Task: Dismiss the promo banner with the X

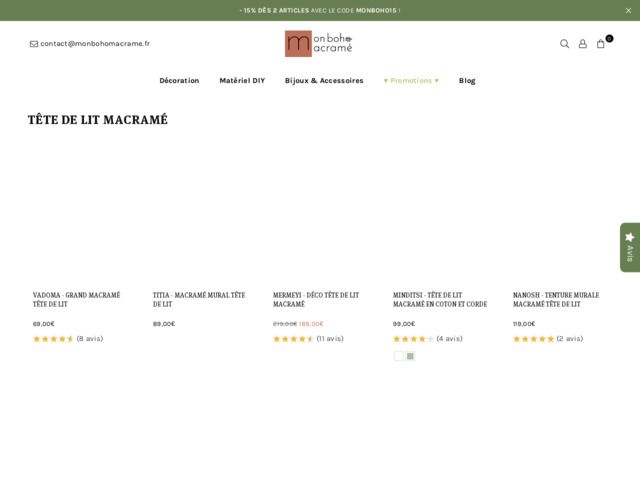Action: (x=628, y=10)
